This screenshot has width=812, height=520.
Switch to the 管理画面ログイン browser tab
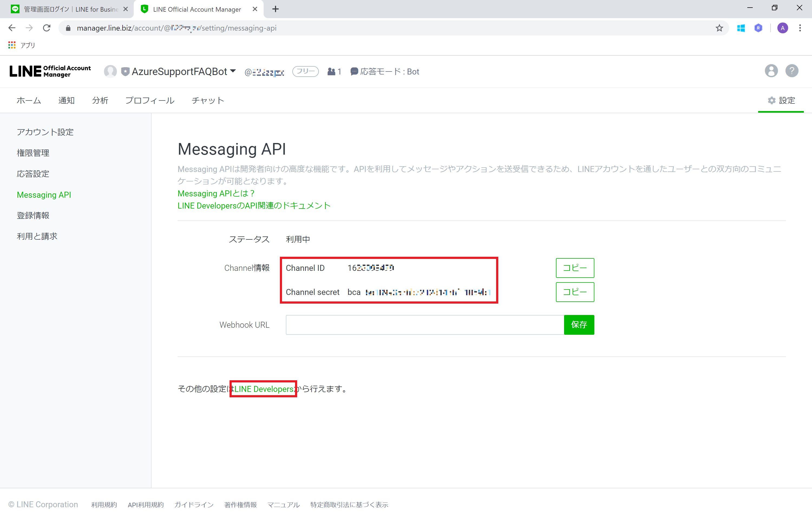(67, 9)
